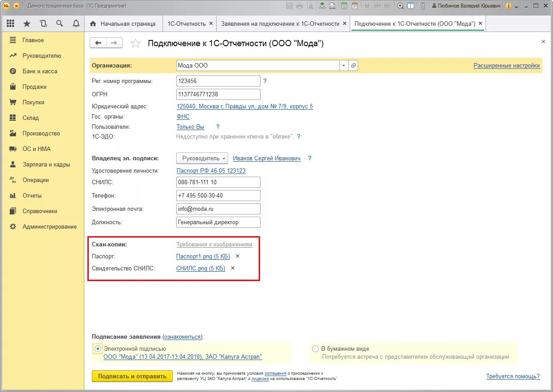Expand the arrow next to the 1C logo
This screenshot has width=553, height=392.
16,6
